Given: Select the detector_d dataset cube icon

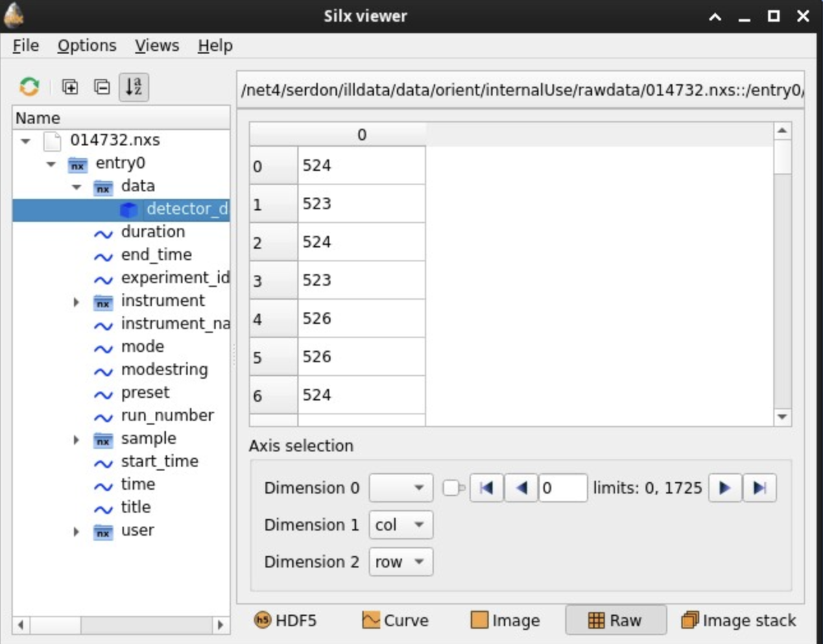Looking at the screenshot, I should (128, 210).
